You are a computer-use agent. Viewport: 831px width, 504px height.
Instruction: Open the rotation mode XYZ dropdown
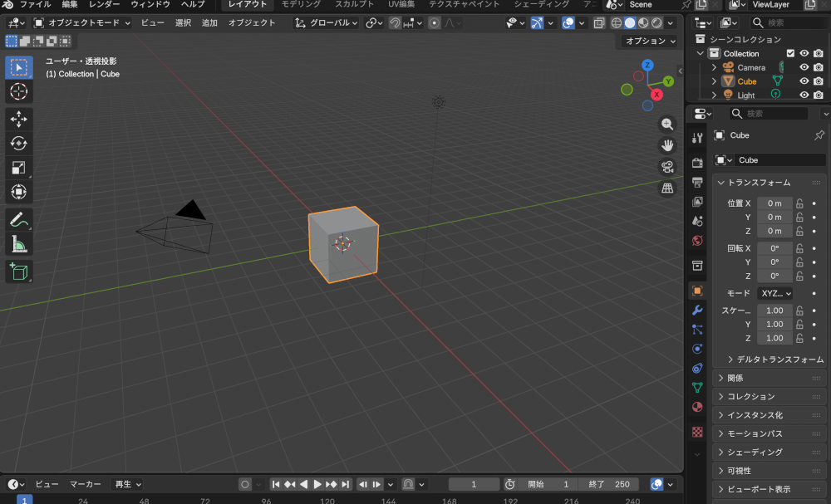coord(774,293)
